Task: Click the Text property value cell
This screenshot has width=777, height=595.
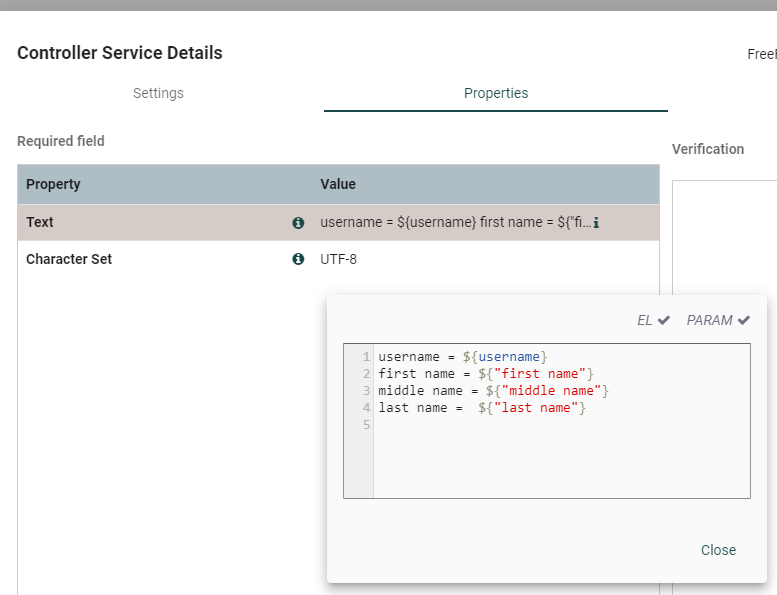Action: pyautogui.click(x=455, y=223)
